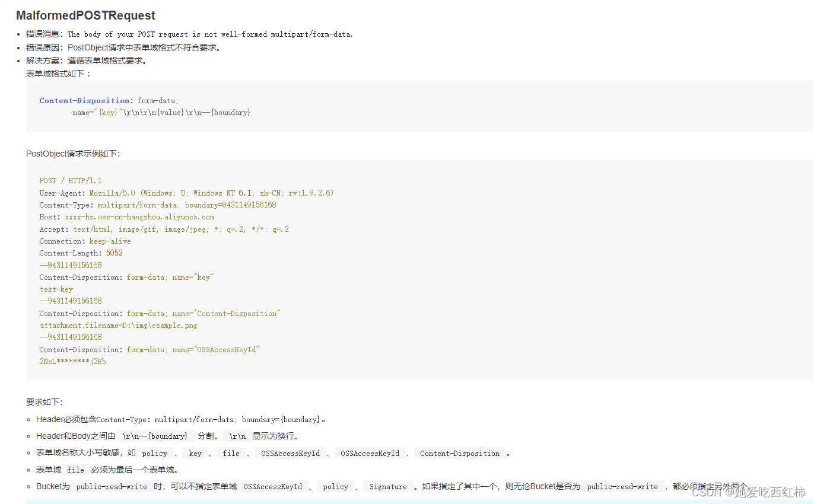This screenshot has width=814, height=504.
Task: Click the Content-Disposition line with name="key"
Action: [x=126, y=277]
